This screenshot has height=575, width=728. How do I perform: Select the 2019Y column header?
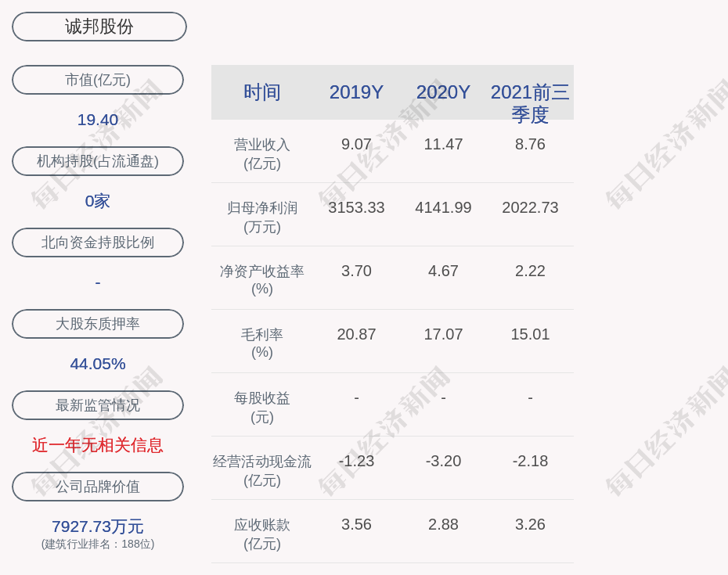[356, 92]
